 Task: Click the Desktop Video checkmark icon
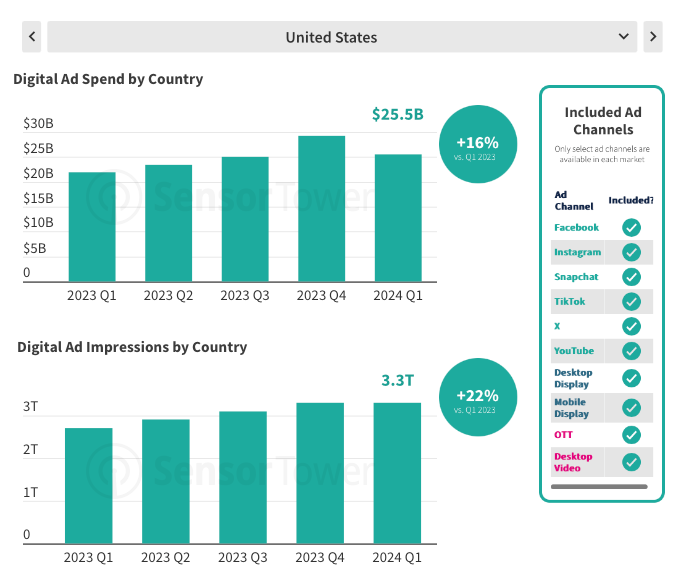coord(631,462)
